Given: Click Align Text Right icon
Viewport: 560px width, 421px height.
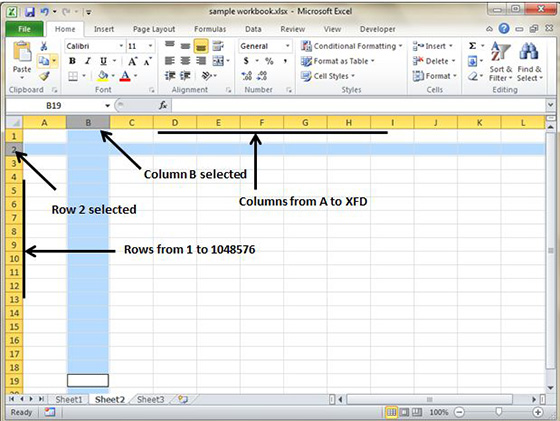Looking at the screenshot, I should point(201,61).
